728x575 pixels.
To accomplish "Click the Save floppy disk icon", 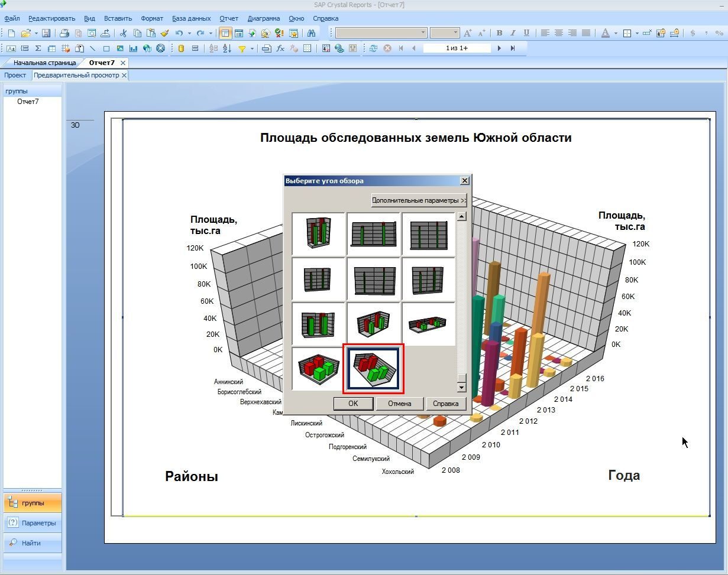I will click(46, 33).
